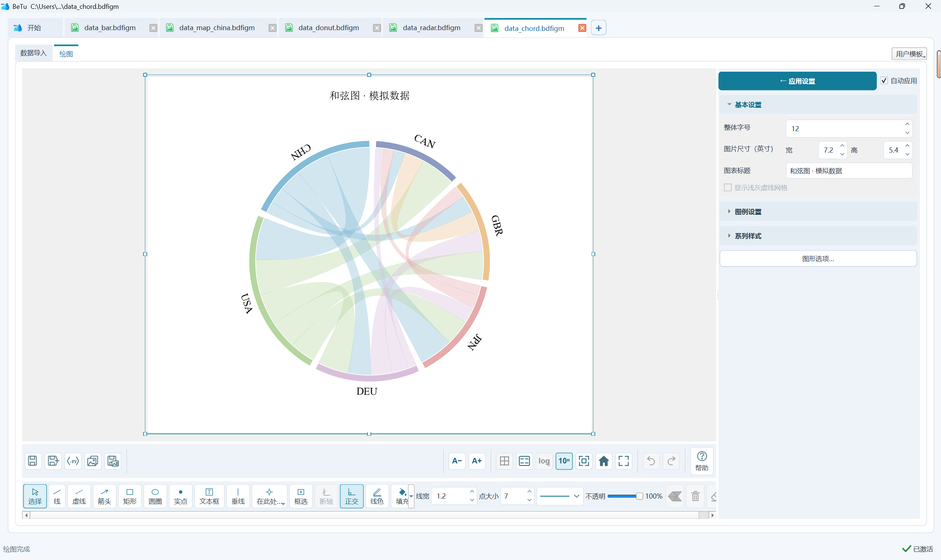Screen dimensions: 941x560
Task: Click the save with image icon
Action: coord(113,461)
